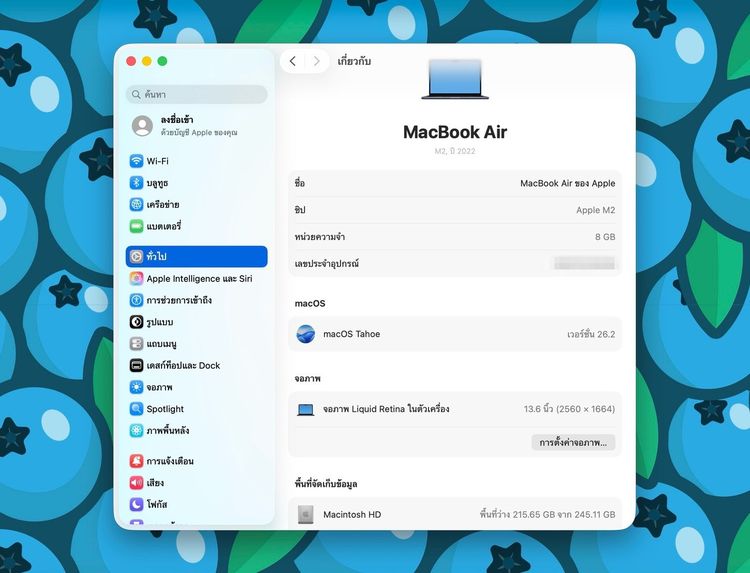The width and height of the screenshot is (750, 573).
Task: Select the General (ทั่วไป) gear icon
Action: point(136,256)
